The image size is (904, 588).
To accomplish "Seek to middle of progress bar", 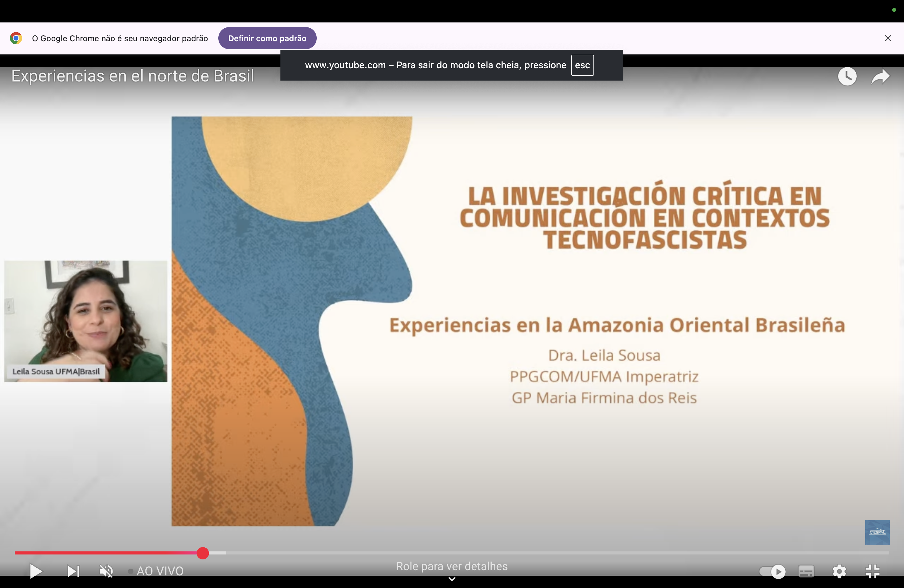I will coord(452,553).
